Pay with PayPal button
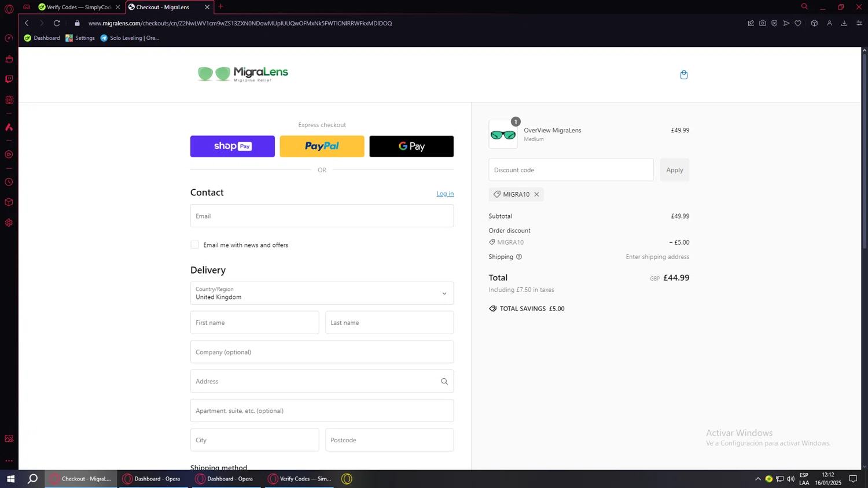Image resolution: width=868 pixels, height=488 pixels. pyautogui.click(x=322, y=146)
